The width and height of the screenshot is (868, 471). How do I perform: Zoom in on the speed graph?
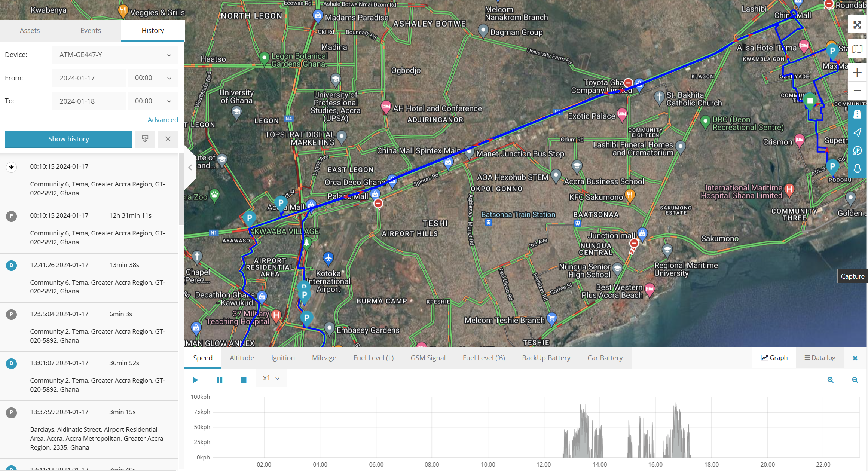coord(831,380)
